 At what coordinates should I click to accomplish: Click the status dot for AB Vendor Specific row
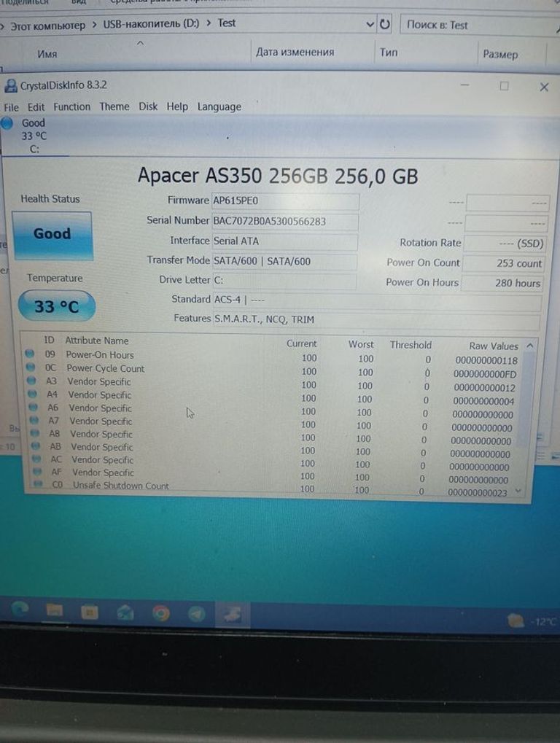click(x=36, y=446)
